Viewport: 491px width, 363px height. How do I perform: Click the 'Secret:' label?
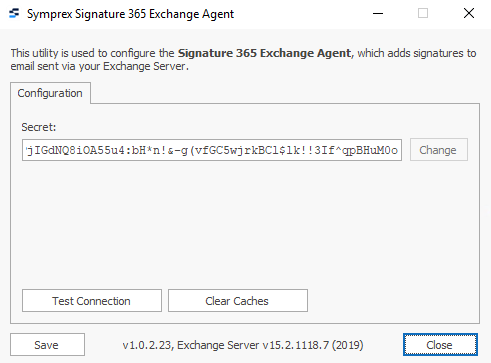[39, 127]
